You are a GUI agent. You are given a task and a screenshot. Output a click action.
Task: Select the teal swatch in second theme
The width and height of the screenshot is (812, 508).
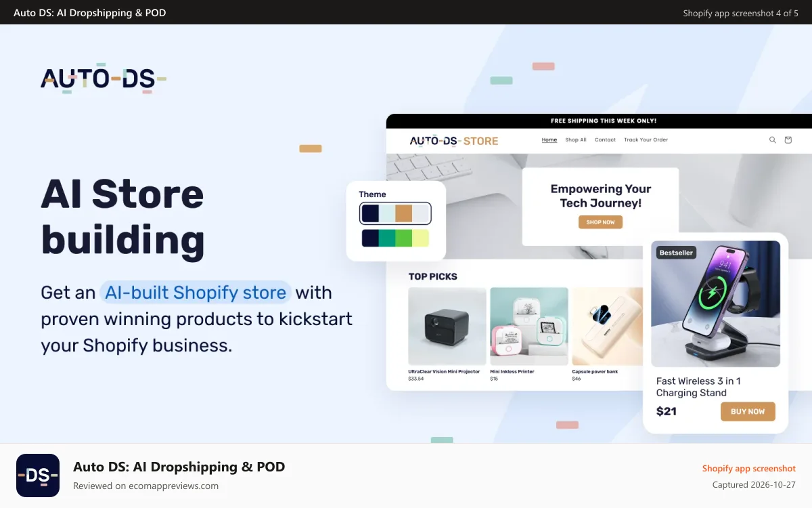pos(387,238)
